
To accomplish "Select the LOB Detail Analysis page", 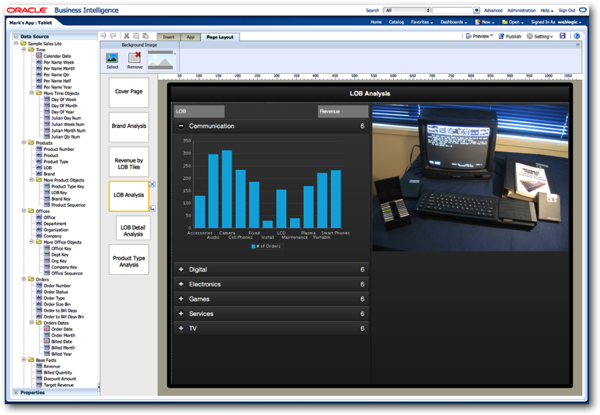I will coord(133,228).
